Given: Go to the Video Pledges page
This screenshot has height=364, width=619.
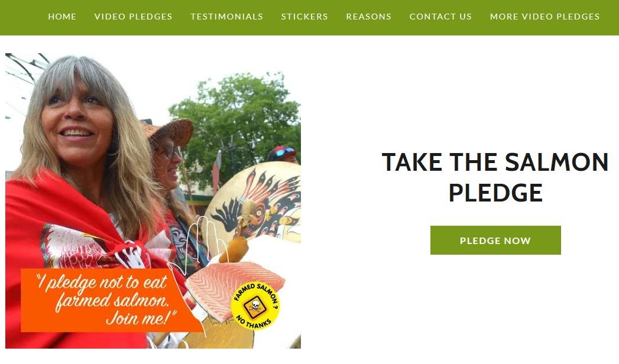Looking at the screenshot, I should coord(134,17).
